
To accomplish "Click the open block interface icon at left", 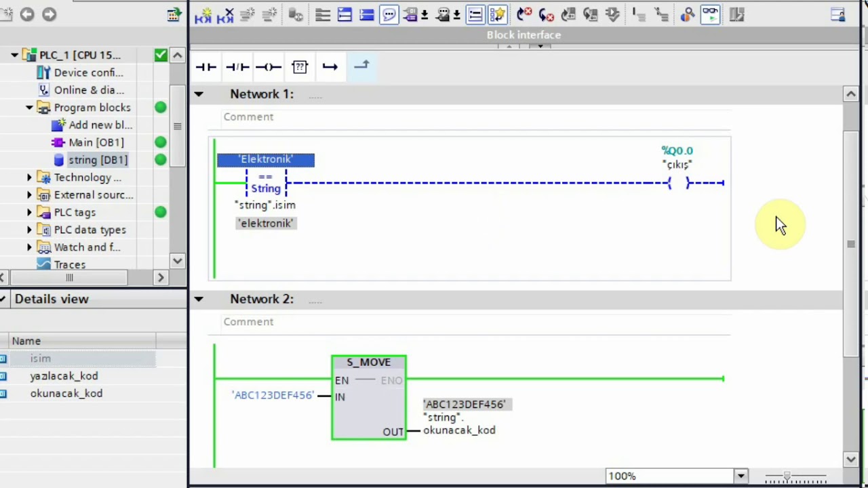I will pyautogui.click(x=174, y=14).
